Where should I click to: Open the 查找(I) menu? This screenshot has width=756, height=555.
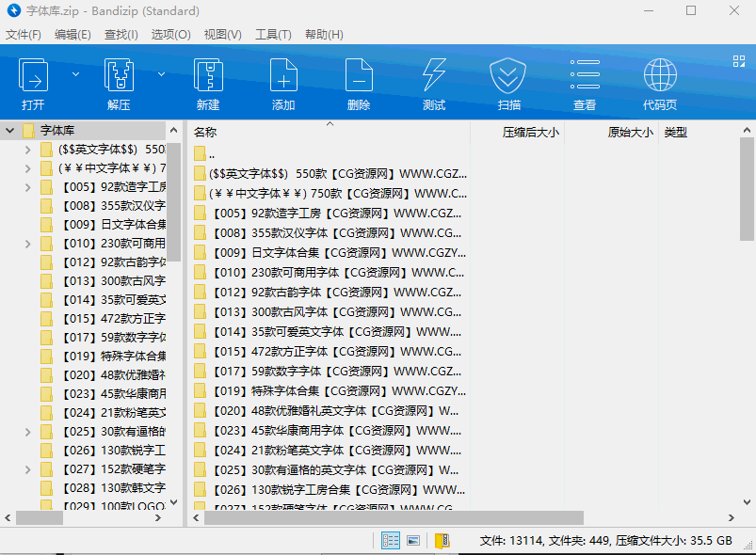click(x=121, y=35)
